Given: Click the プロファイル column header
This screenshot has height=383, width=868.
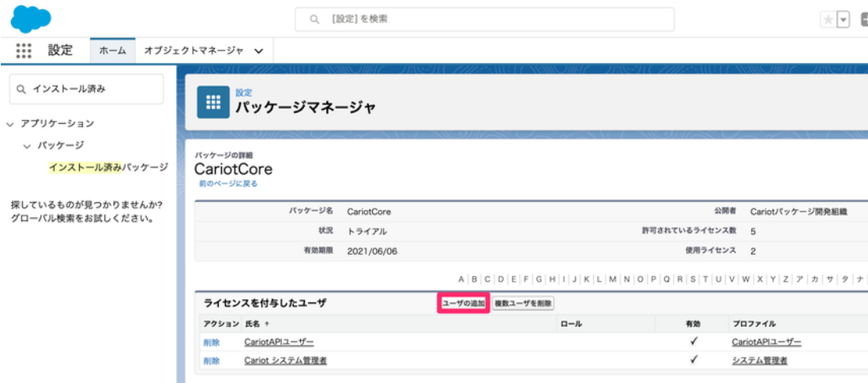Looking at the screenshot, I should coord(754,324).
